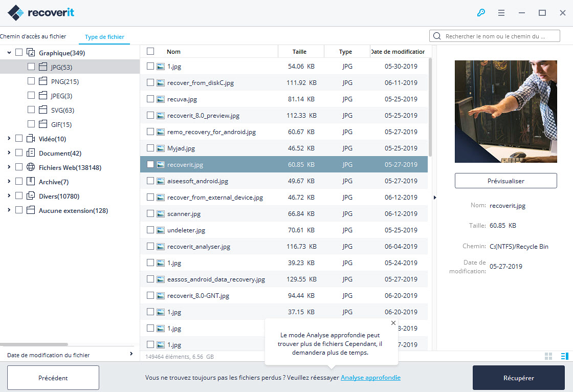The image size is (573, 392).
Task: Click the recoverit.jpg preview thumbnail
Action: [506, 112]
